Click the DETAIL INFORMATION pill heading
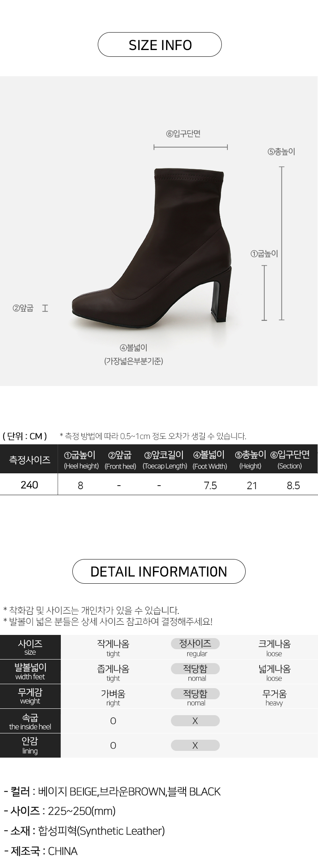The height and width of the screenshot is (868, 318). [159, 571]
